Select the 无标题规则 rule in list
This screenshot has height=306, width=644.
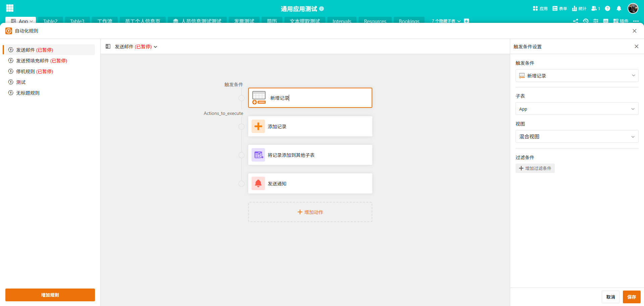(28, 93)
